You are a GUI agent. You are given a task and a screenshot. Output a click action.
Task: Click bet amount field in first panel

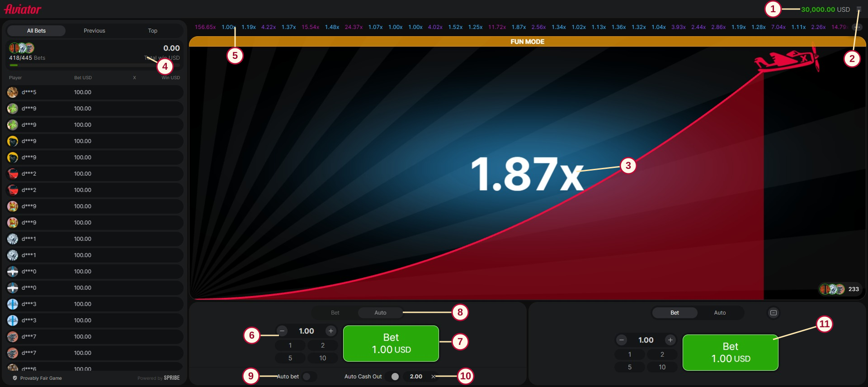(x=307, y=331)
